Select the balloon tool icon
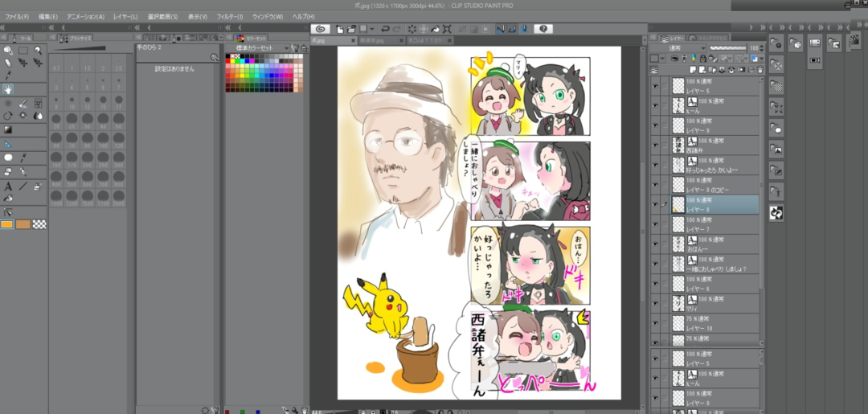The image size is (868, 414). [8, 158]
